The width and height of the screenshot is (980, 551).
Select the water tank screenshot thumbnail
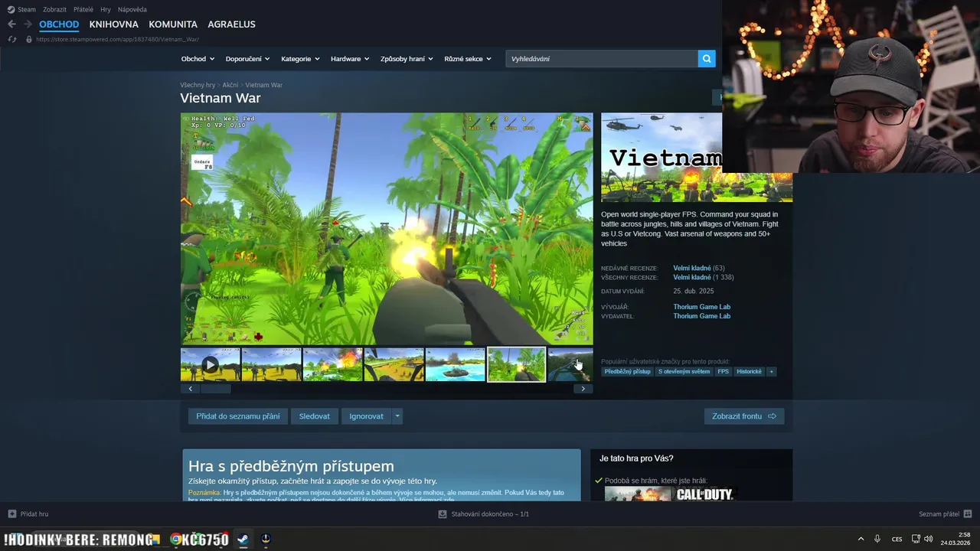pos(456,365)
